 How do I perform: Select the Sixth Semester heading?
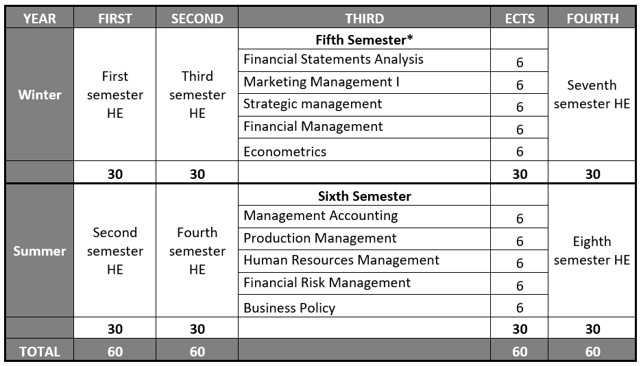click(364, 196)
